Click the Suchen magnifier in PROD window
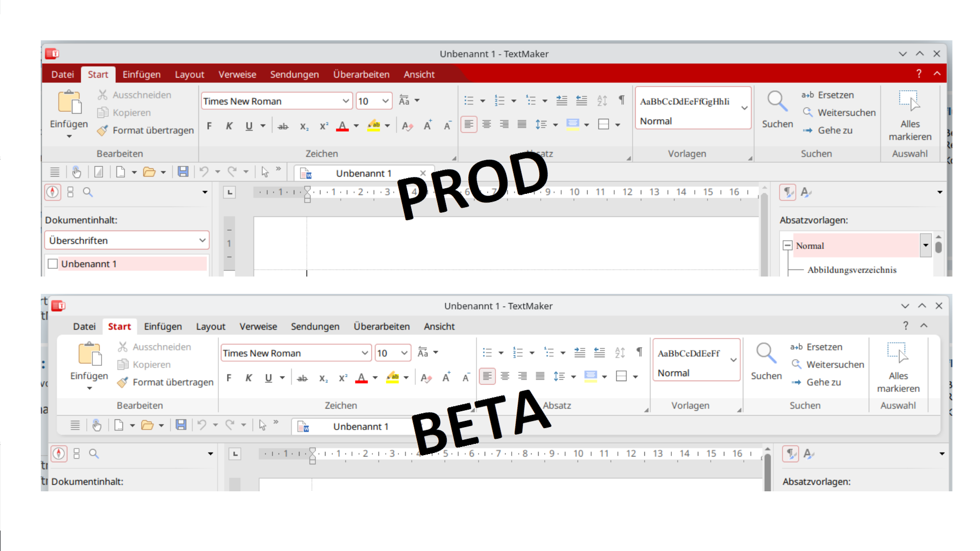Image resolution: width=980 pixels, height=551 pixels. pos(777,101)
